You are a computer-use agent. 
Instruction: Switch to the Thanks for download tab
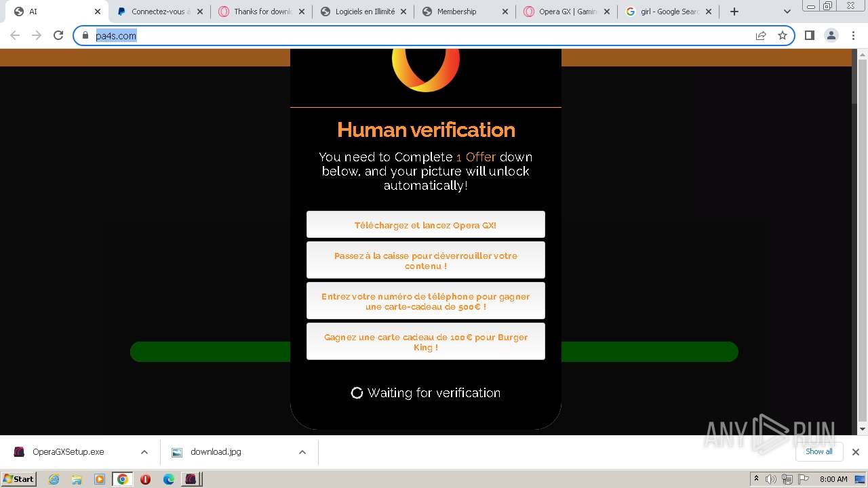pos(261,12)
